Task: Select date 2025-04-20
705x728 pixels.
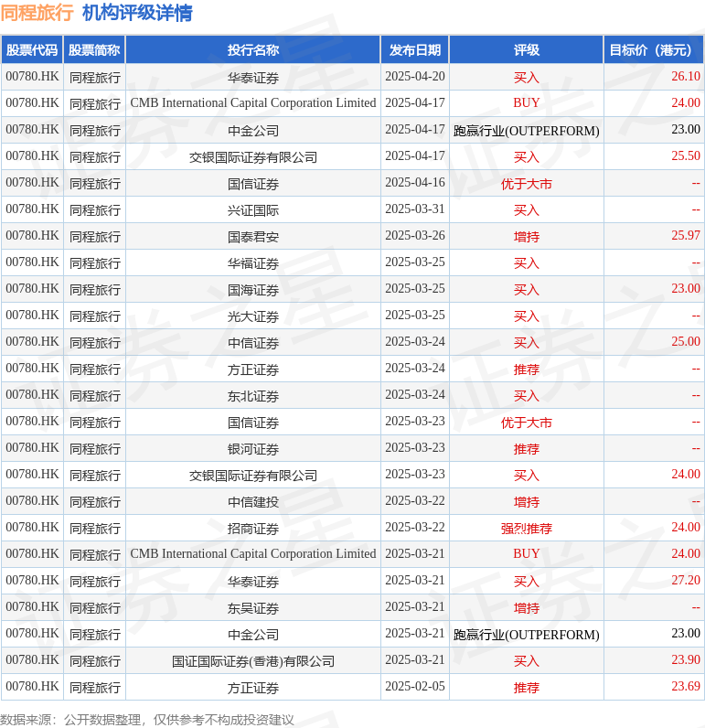Action: click(x=415, y=76)
